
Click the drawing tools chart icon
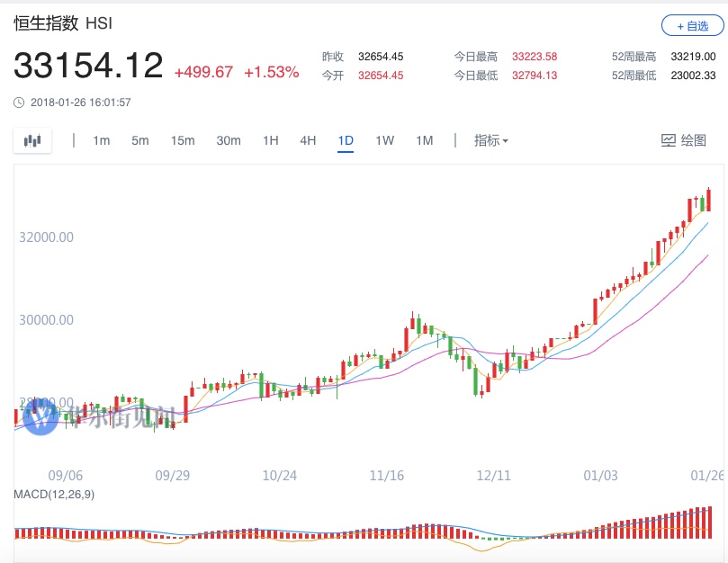669,140
